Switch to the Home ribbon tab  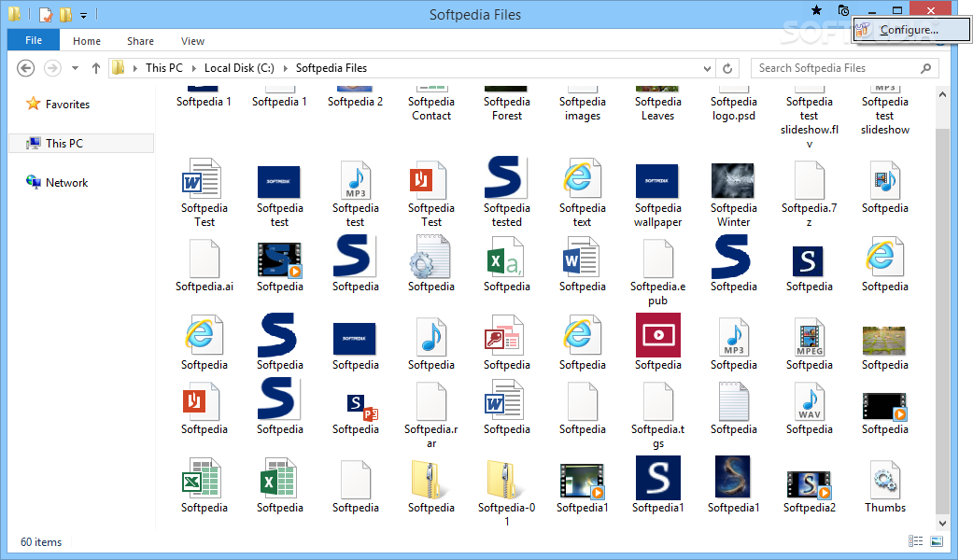coord(86,41)
